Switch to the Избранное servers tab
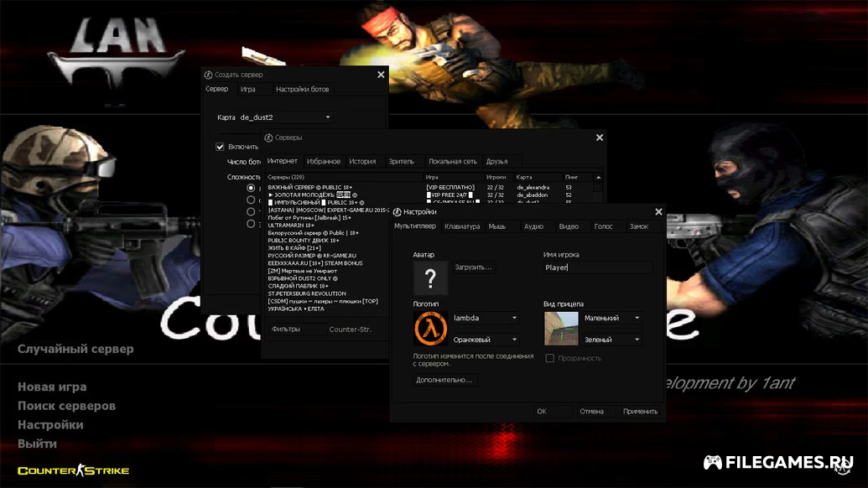Viewport: 868px width, 488px height. [323, 162]
